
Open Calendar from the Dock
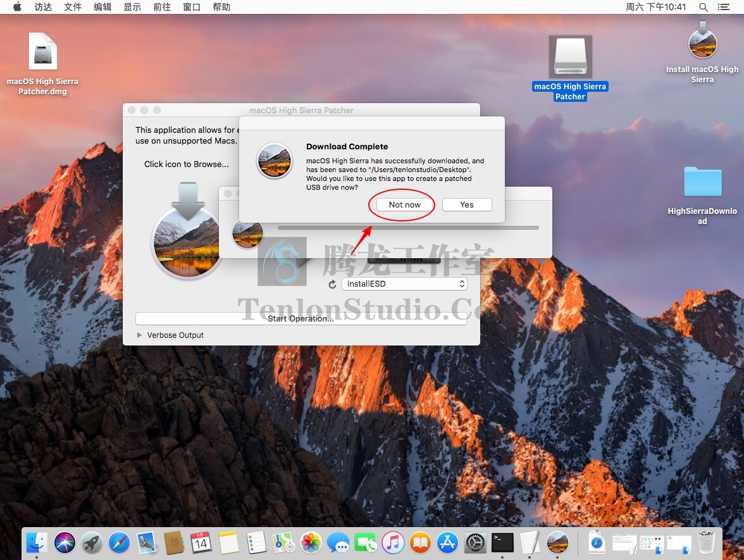click(201, 542)
